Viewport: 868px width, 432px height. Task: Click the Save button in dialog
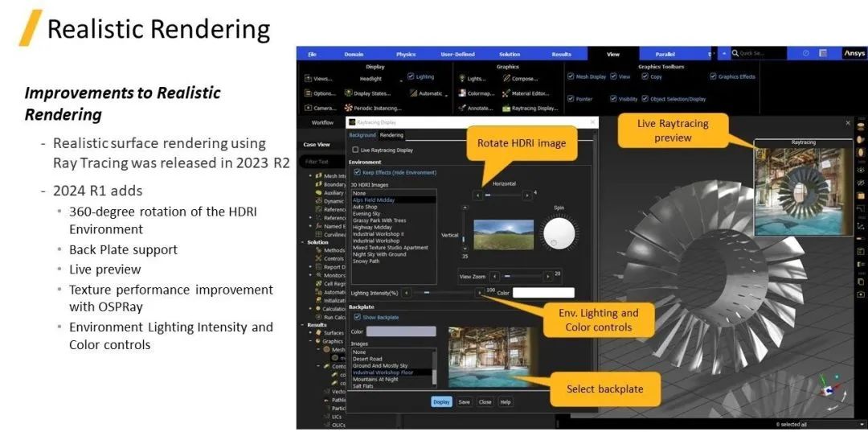[x=464, y=401]
